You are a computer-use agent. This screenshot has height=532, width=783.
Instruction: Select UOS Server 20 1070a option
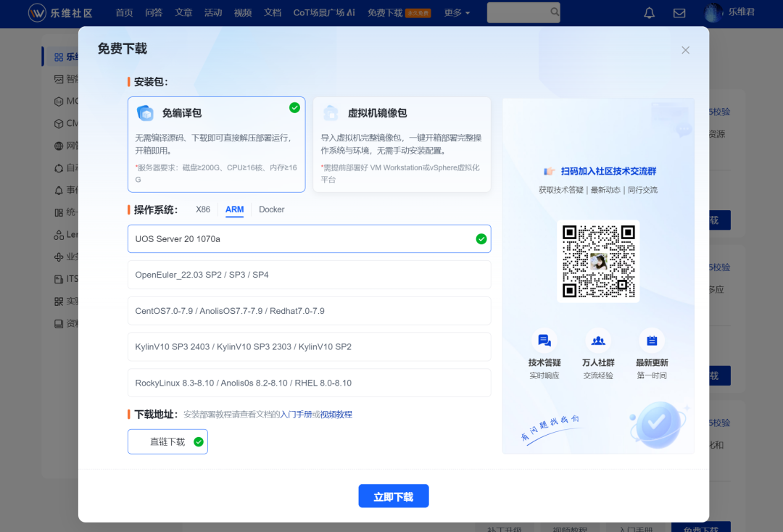pos(309,238)
